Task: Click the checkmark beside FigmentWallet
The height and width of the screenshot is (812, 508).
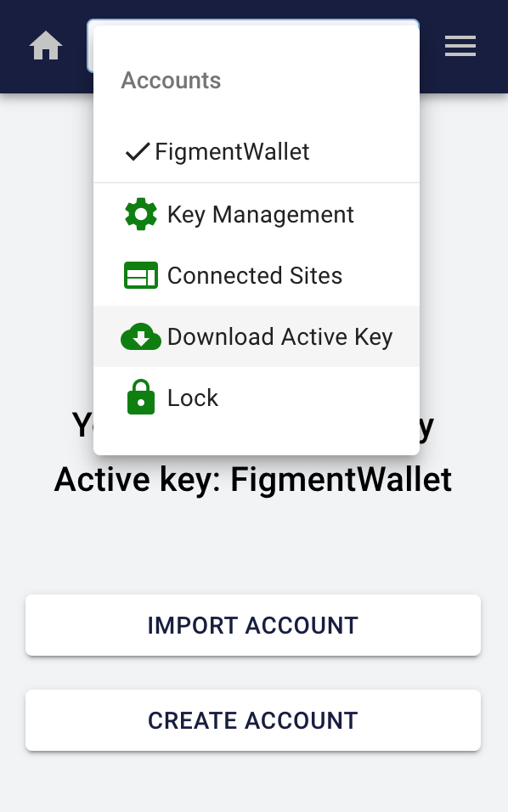Action: (138, 152)
